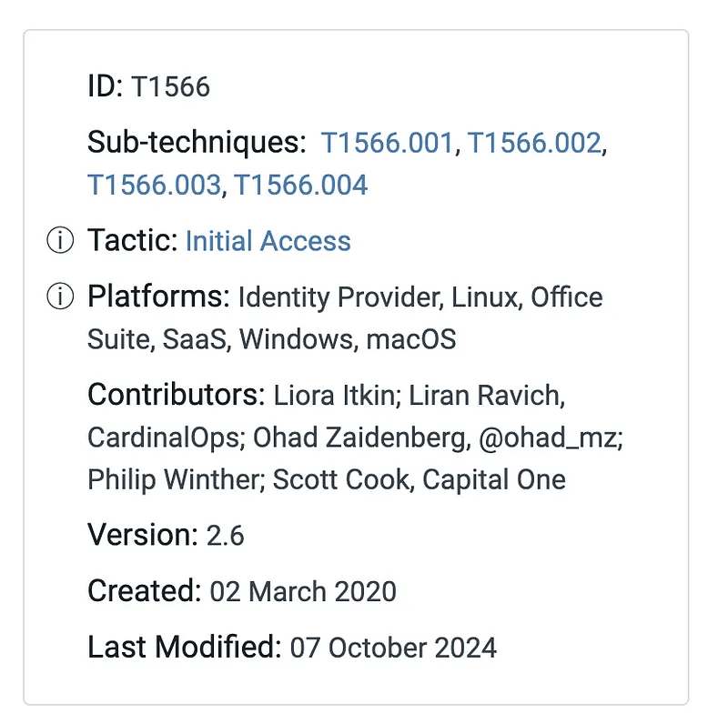
Task: Select the Tactic label text
Action: 132,241
